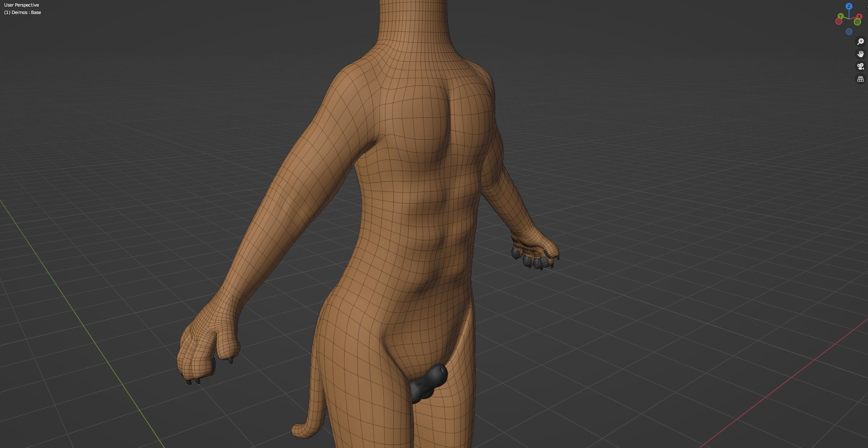Image resolution: width=868 pixels, height=448 pixels.
Task: Click the zoom magnifier viewport icon
Action: coord(861,42)
